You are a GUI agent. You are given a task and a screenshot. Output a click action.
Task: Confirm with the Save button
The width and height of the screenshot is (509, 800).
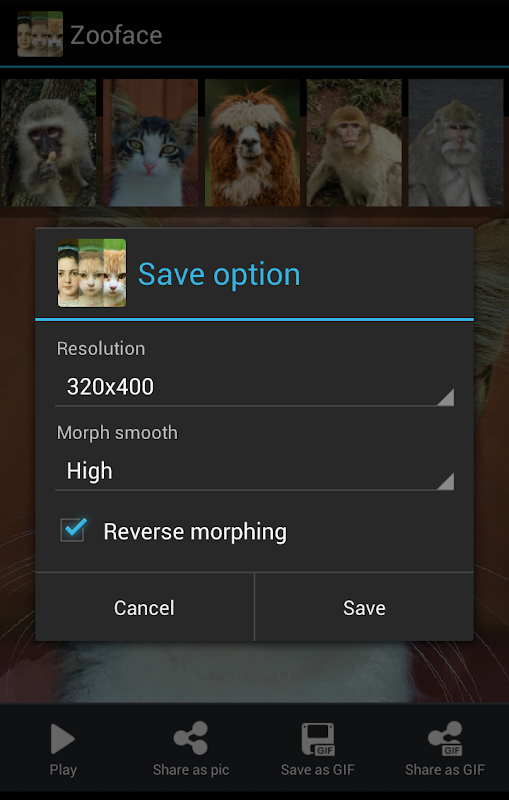364,607
